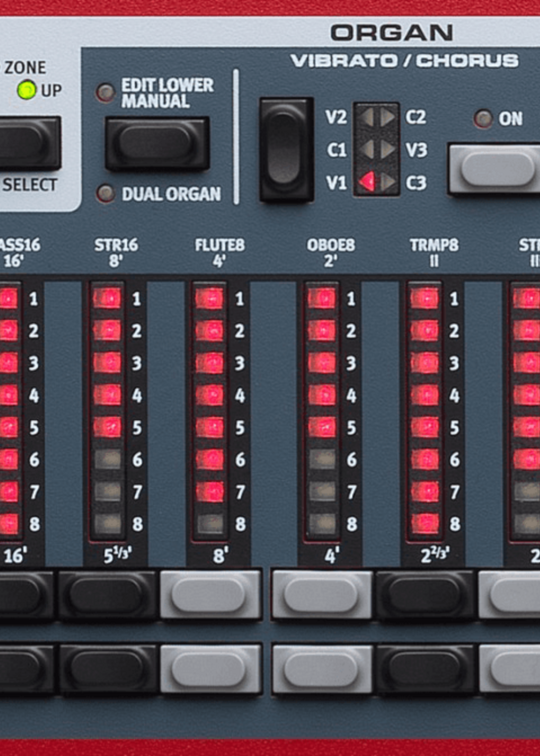Click the Vibrato/Chorus ON LED
Screen dimensions: 540x756
(x=483, y=118)
